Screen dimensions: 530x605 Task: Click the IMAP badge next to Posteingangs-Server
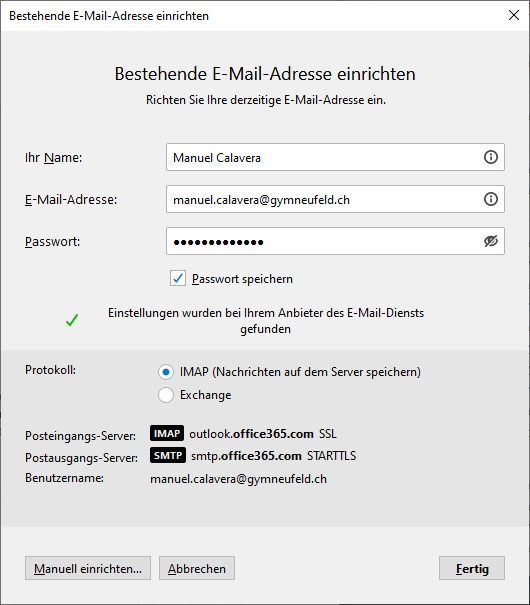(167, 434)
